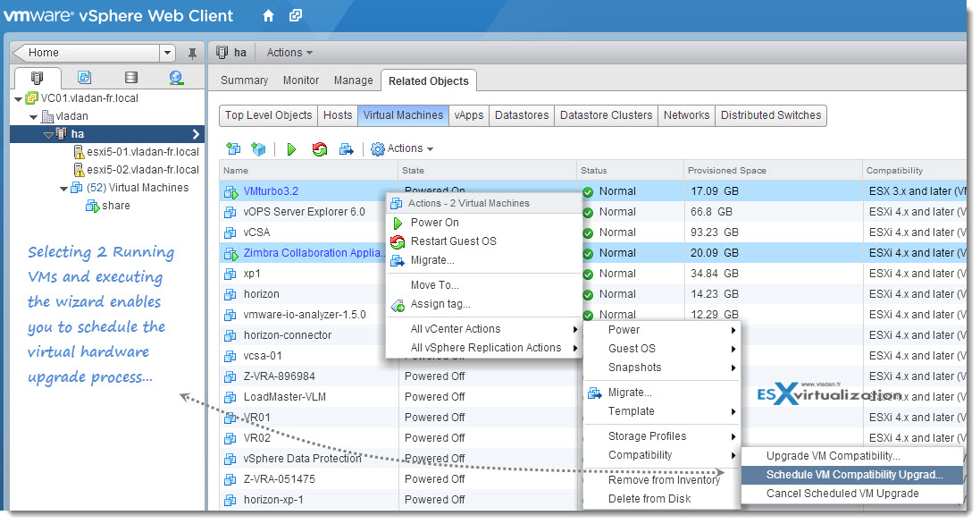
Task: Select Schedule VM Compatibility Upgrade option
Action: click(x=852, y=475)
